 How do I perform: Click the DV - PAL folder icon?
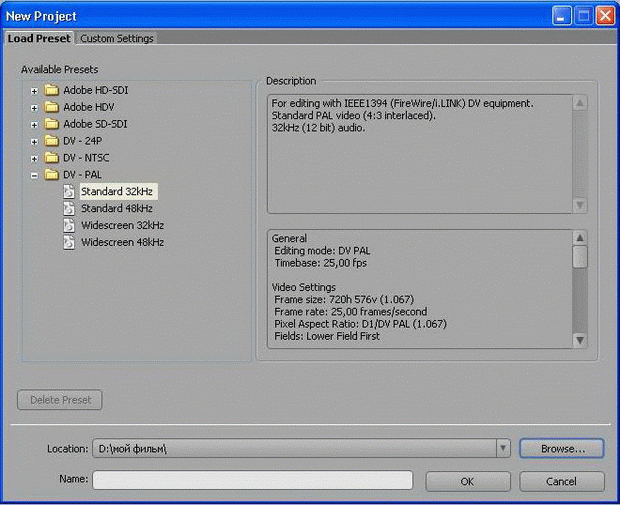coord(51,175)
